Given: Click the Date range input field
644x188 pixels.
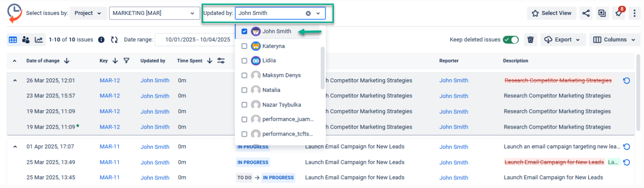Looking at the screenshot, I should pyautogui.click(x=197, y=40).
